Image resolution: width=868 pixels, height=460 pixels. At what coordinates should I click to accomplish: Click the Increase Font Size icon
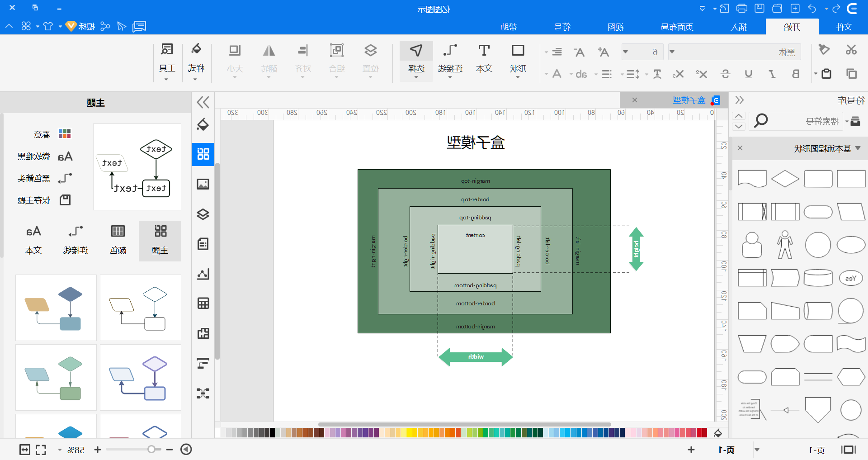coord(603,52)
